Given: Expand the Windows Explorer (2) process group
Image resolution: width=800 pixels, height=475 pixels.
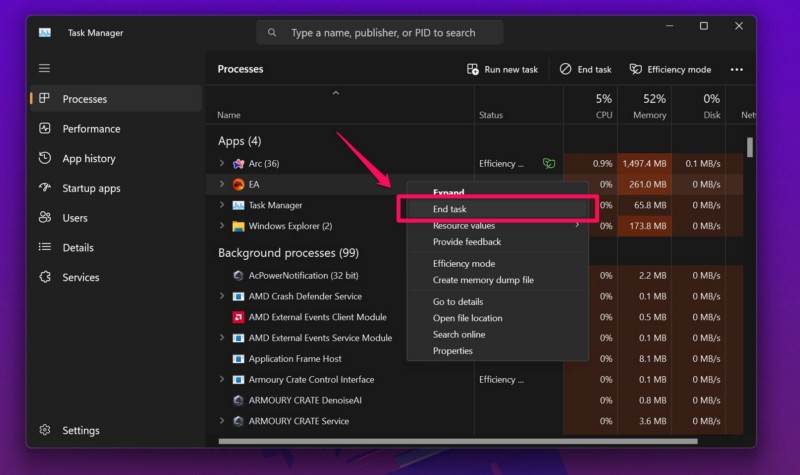Looking at the screenshot, I should [222, 226].
